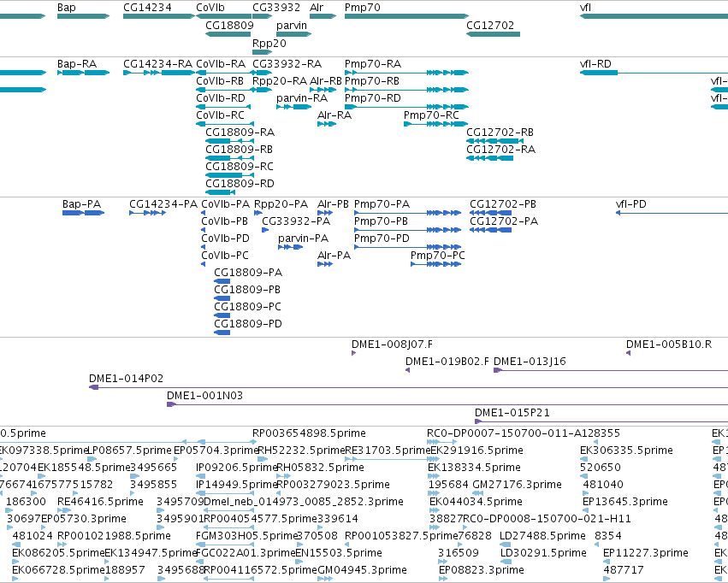Click the CG14234 gene label
Viewport: 728px width, 583px height.
pyautogui.click(x=147, y=8)
